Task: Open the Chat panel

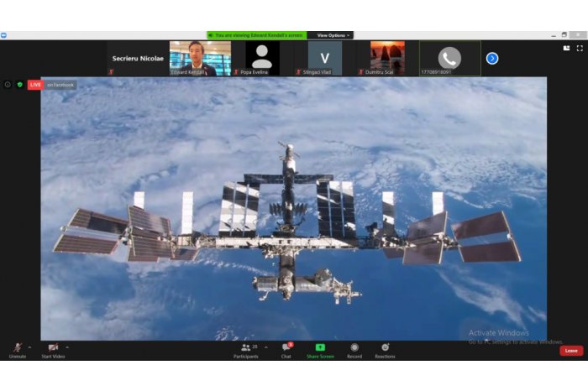Action: pos(286,351)
